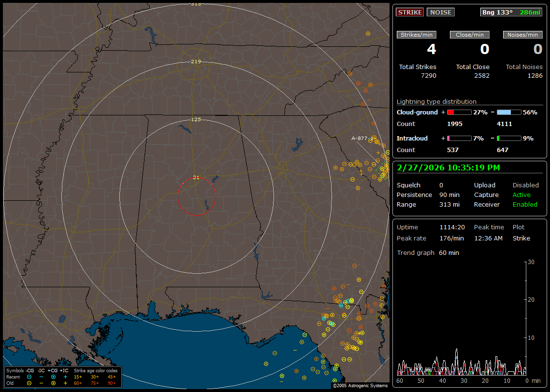Toggle the NOISE indicator

click(x=440, y=12)
